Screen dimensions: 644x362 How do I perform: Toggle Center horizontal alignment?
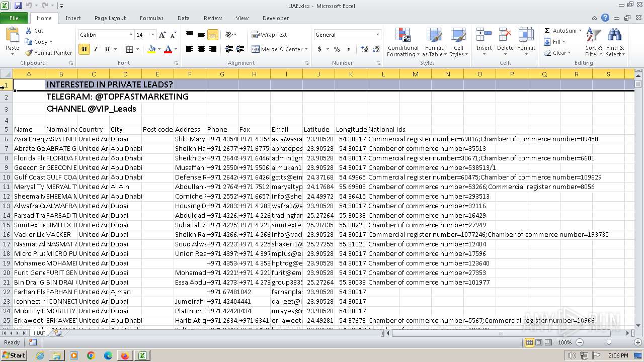click(201, 49)
